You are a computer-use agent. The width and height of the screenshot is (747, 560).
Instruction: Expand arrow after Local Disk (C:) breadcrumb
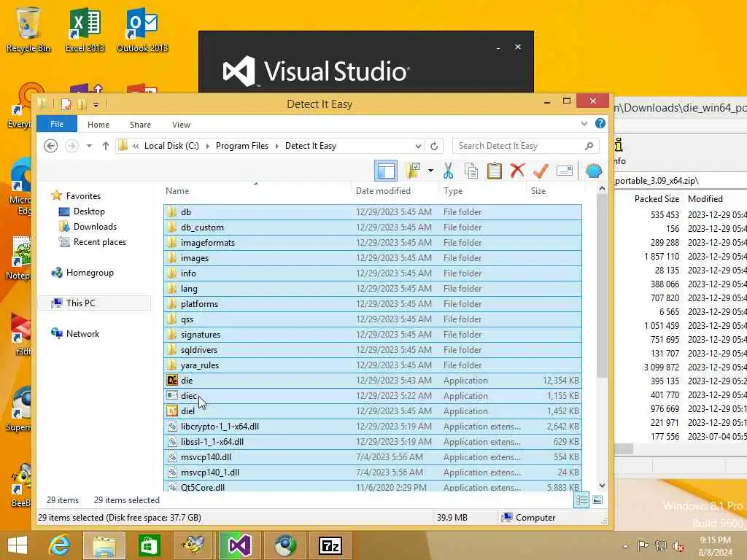[208, 146]
